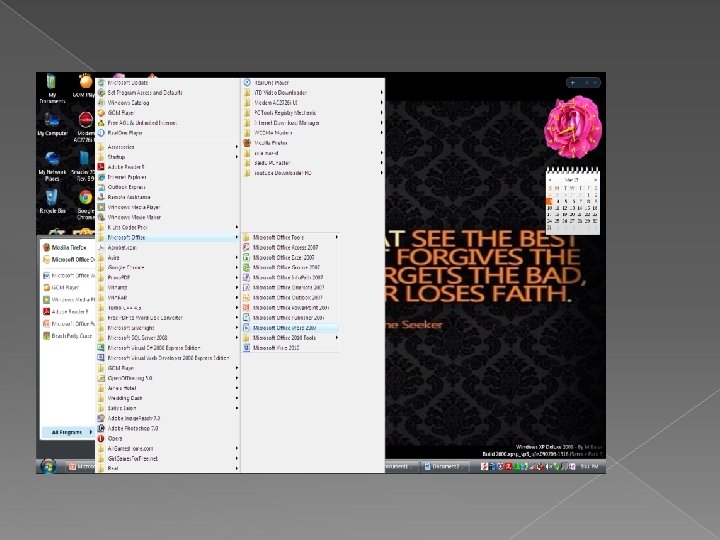This screenshot has height=540, width=720.
Task: Open Microsoft Office OneNote 2007 entry
Action: click(x=290, y=287)
